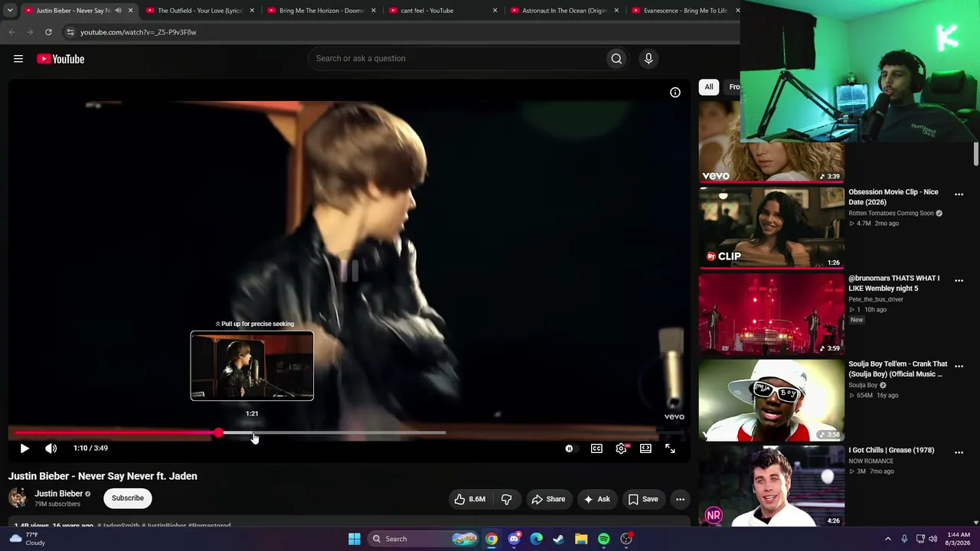The image size is (980, 551).
Task: Open the Obsession Movie Clip thumbnail
Action: (x=772, y=228)
